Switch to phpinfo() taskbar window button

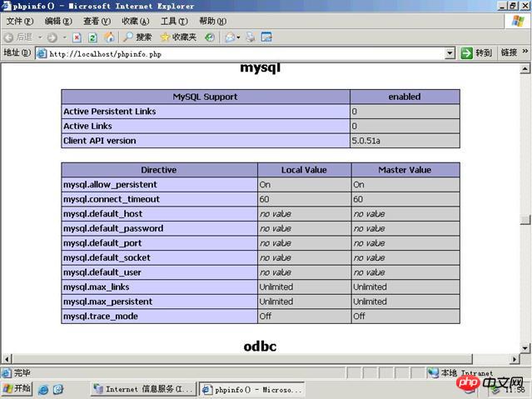tap(251, 390)
